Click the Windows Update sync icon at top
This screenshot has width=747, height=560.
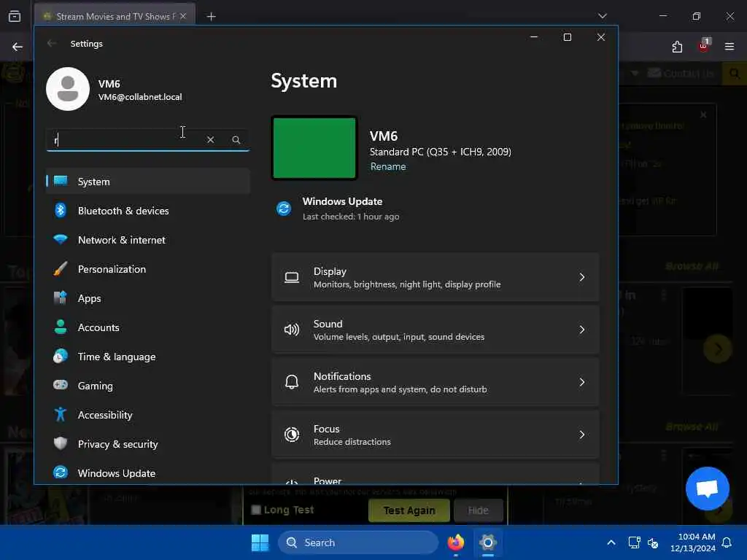coord(284,209)
